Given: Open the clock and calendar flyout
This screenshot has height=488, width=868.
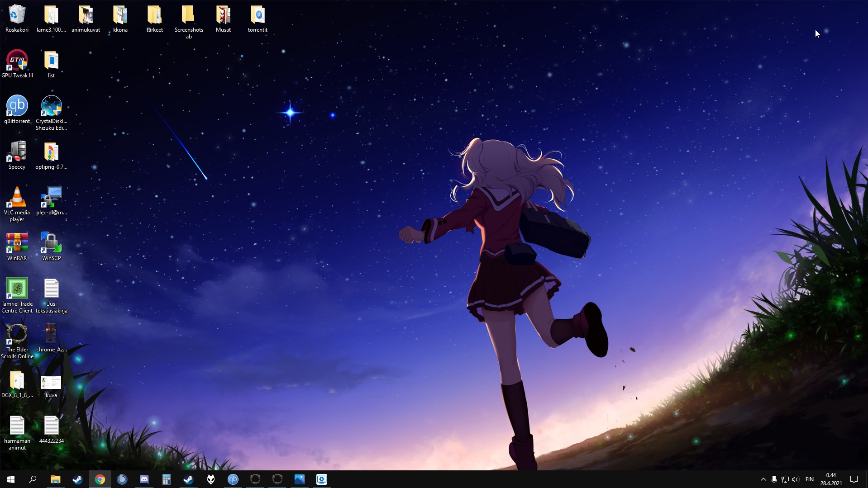Looking at the screenshot, I should coord(831,479).
